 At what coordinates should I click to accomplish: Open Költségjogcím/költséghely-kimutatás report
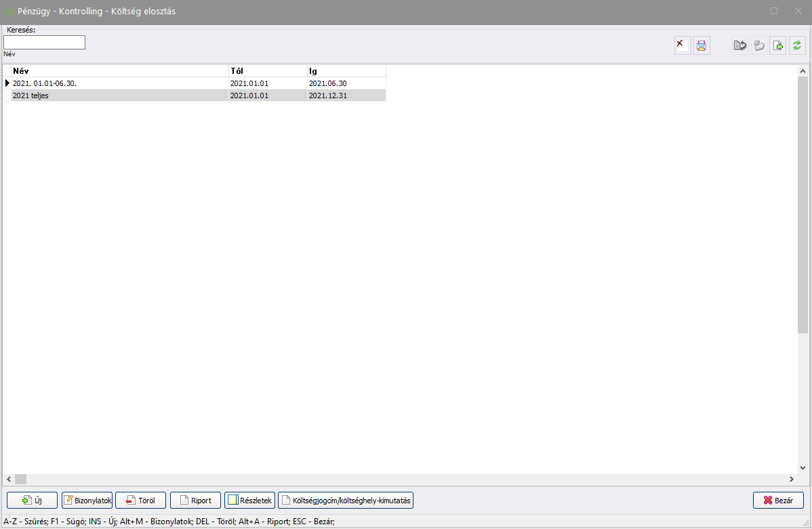pos(346,501)
